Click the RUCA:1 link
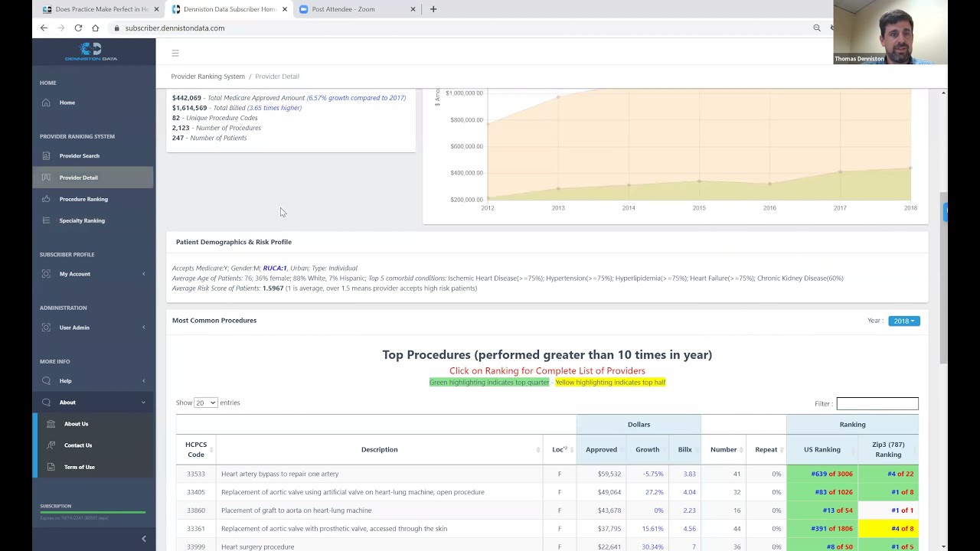The height and width of the screenshot is (551, 980). point(274,269)
